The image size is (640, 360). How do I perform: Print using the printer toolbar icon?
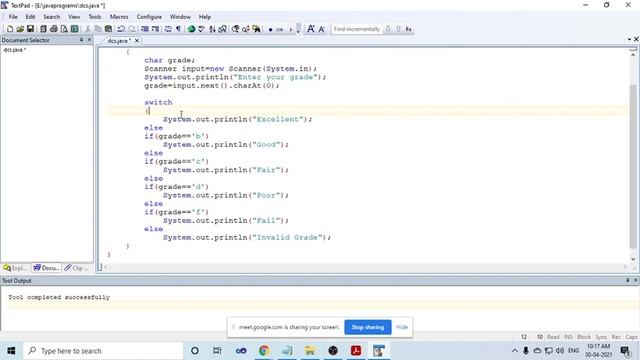tap(53, 29)
